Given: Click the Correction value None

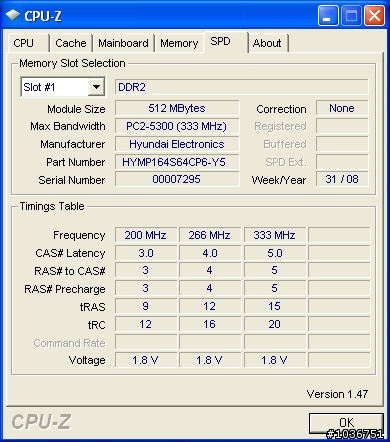Looking at the screenshot, I should pyautogui.click(x=342, y=108).
